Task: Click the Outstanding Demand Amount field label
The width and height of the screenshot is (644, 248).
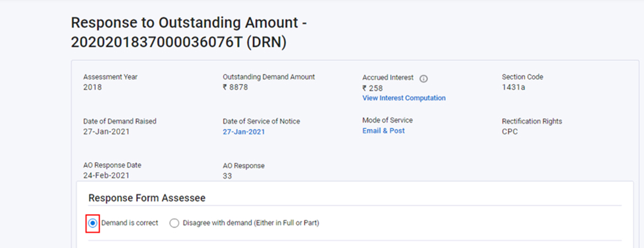Action: click(269, 77)
